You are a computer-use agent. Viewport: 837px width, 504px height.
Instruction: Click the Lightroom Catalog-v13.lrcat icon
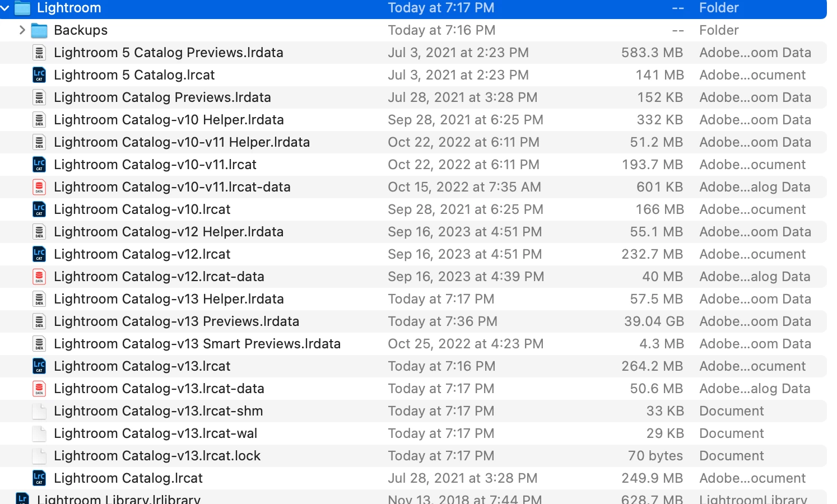click(x=39, y=366)
